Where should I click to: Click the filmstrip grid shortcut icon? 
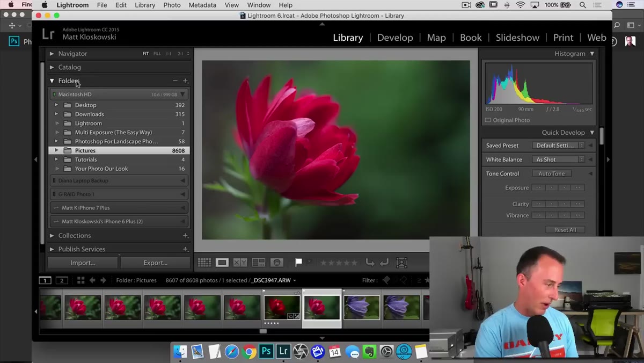coord(80,280)
